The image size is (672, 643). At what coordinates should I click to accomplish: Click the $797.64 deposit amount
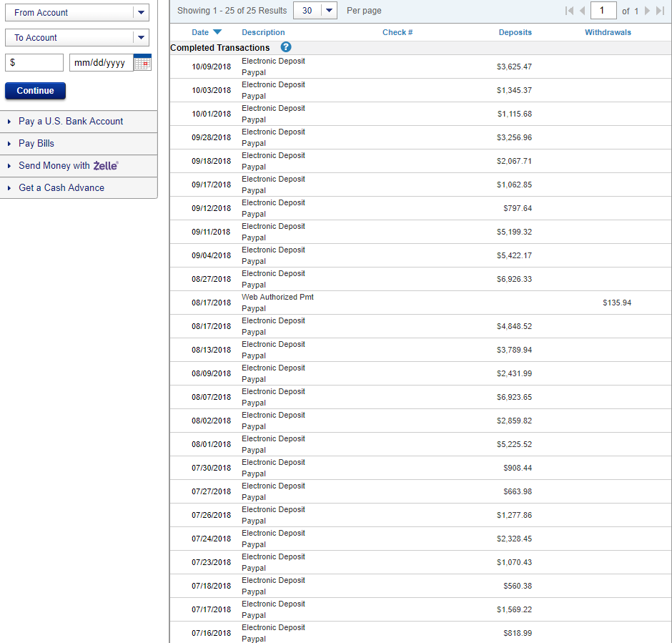coord(518,208)
